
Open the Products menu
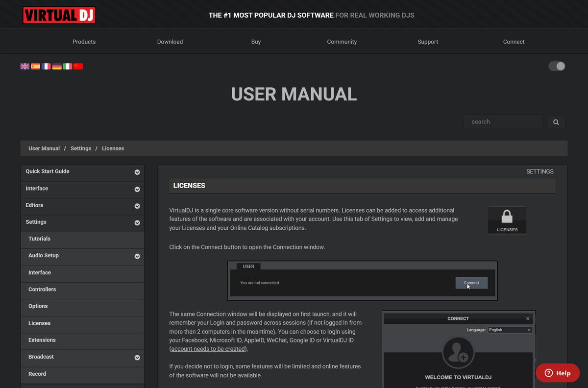point(84,42)
